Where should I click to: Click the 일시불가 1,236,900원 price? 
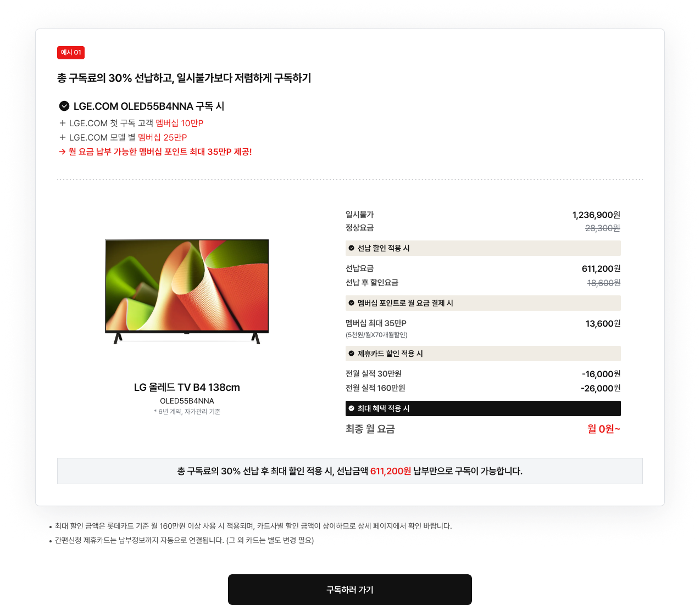pos(596,215)
